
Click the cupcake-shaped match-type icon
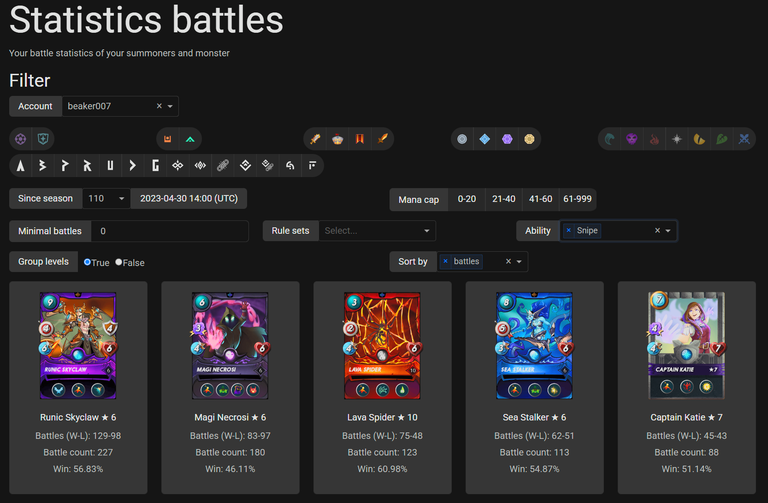pyautogui.click(x=337, y=139)
